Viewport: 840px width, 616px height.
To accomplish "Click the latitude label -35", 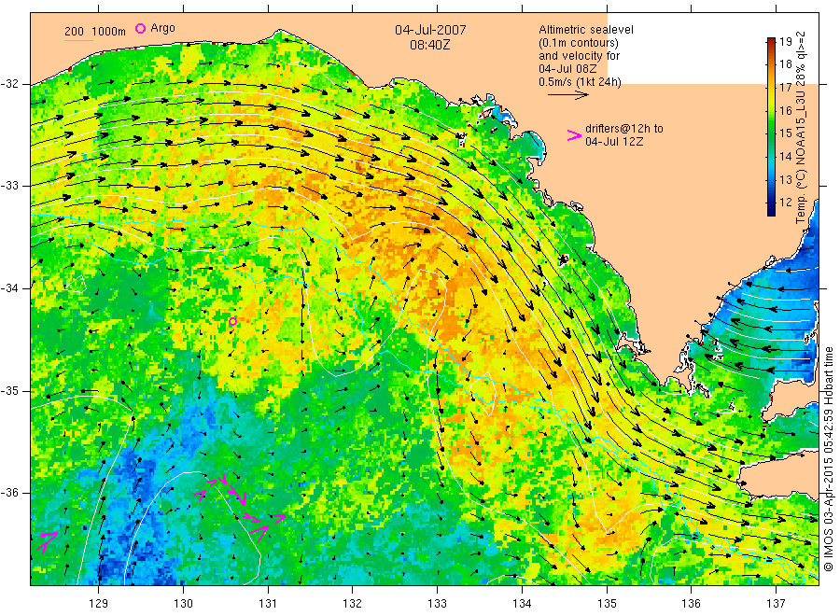I will tap(10, 390).
